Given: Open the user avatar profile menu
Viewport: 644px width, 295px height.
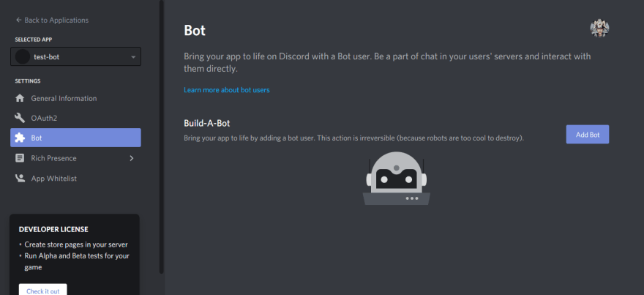Looking at the screenshot, I should tap(599, 29).
